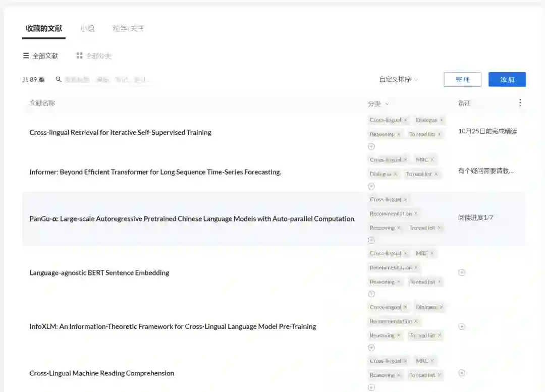The width and height of the screenshot is (545, 392).
Task: Click the search magnifier icon
Action: coord(59,80)
